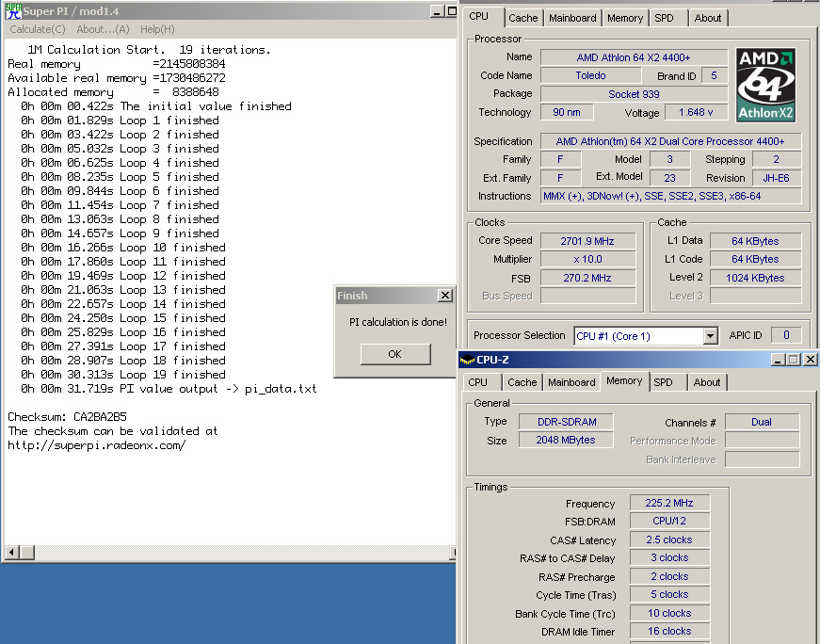Click the Ext. Model value '23'
The width and height of the screenshot is (820, 644).
click(x=670, y=178)
